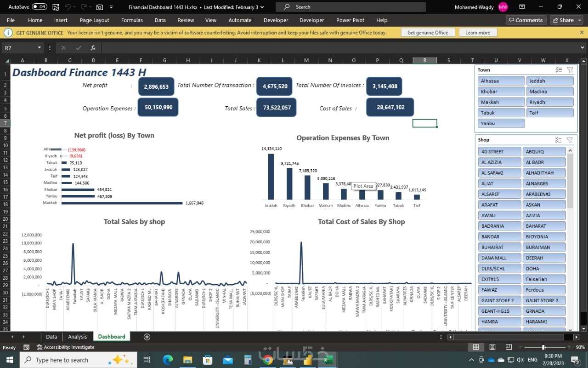Click the macro recording icon in status bar
The height and width of the screenshot is (368, 588).
(27, 347)
